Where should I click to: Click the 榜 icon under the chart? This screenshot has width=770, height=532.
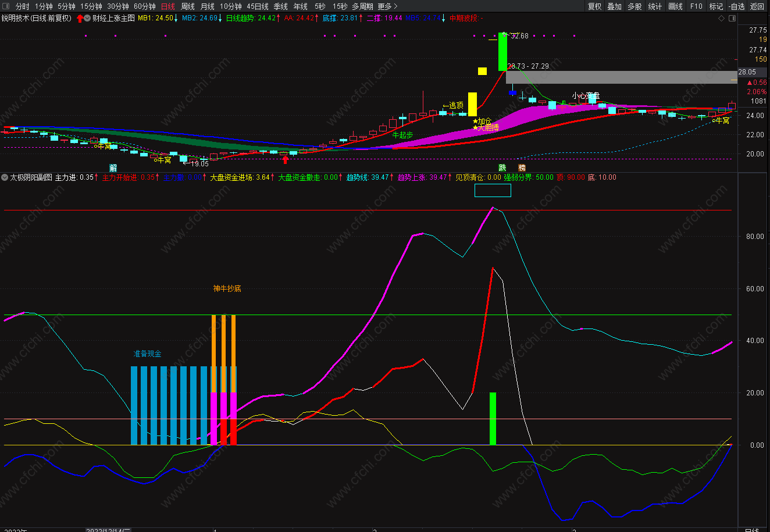(522, 167)
